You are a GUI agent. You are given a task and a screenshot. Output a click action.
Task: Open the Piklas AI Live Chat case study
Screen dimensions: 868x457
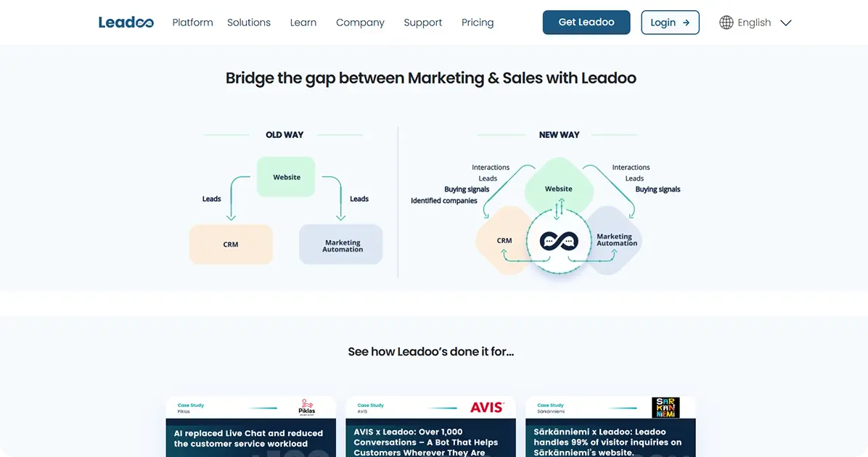[x=250, y=438]
